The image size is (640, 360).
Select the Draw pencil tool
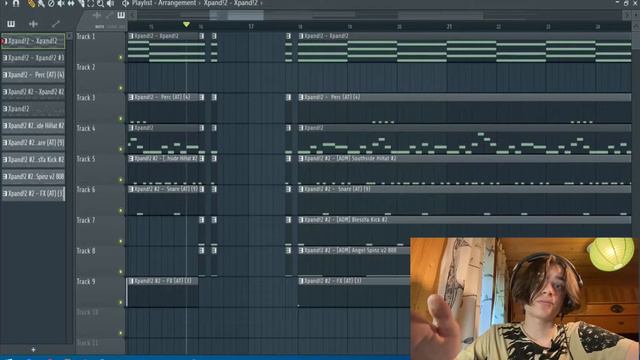(x=31, y=4)
